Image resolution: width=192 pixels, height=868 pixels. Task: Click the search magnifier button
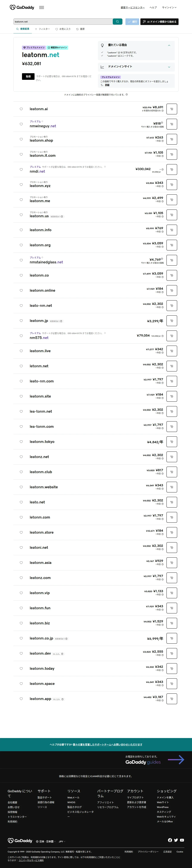click(x=117, y=22)
